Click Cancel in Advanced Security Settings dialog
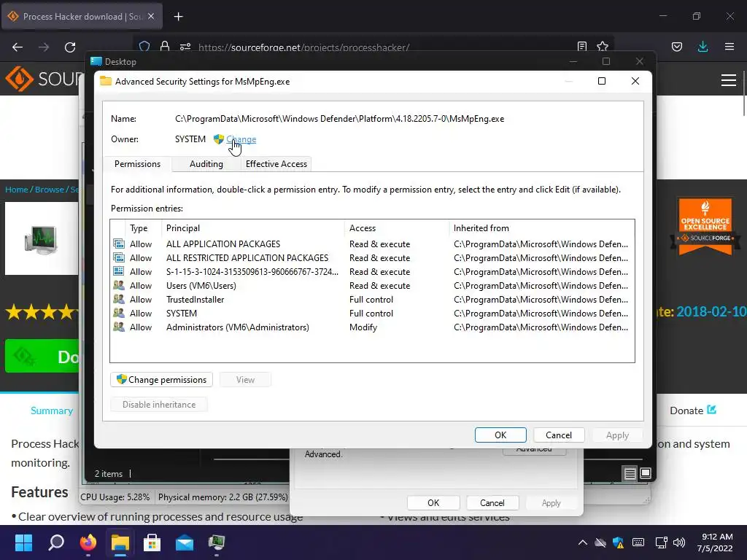Screen dimensions: 747x560 coord(558,435)
